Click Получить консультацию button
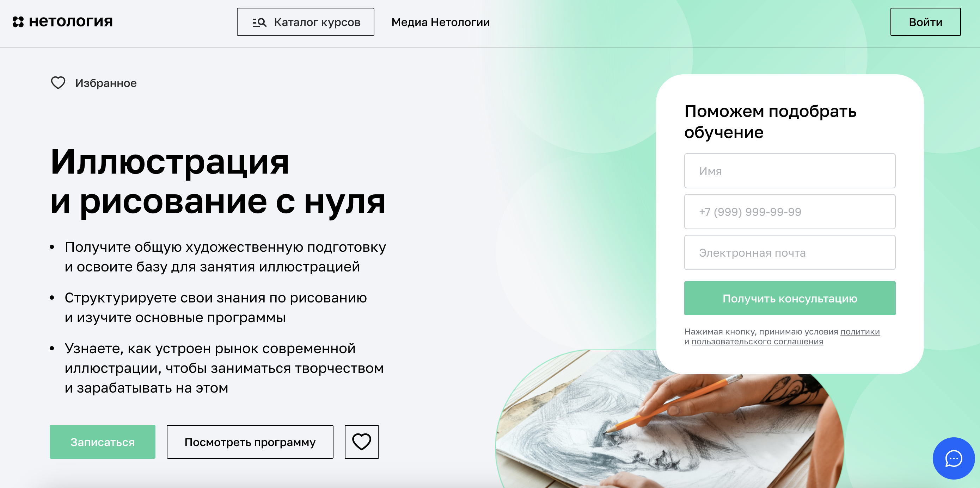 click(790, 298)
